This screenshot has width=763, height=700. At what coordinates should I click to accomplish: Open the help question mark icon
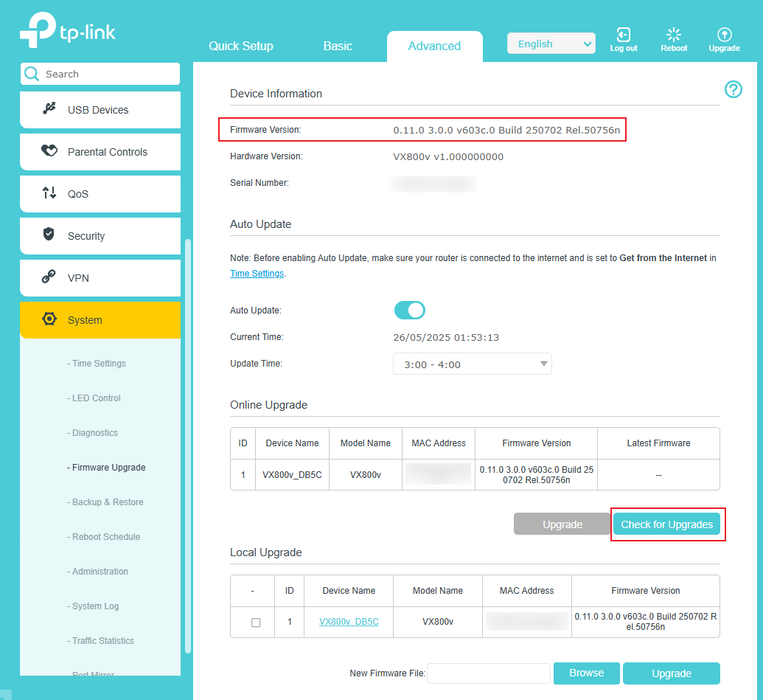[x=733, y=90]
